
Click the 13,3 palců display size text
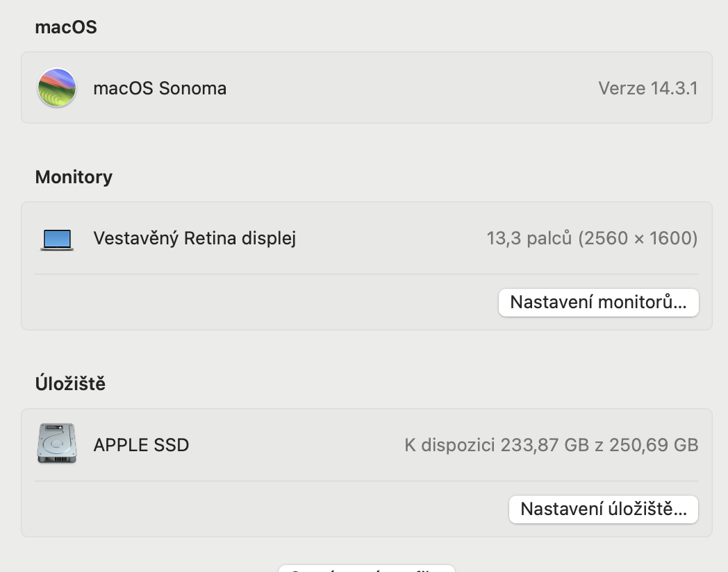point(529,239)
